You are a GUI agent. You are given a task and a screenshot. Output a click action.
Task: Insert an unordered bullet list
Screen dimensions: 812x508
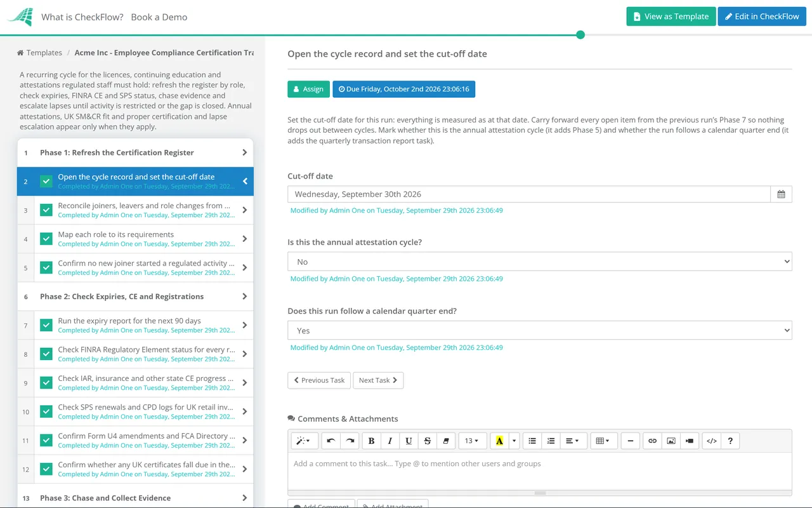(x=532, y=441)
